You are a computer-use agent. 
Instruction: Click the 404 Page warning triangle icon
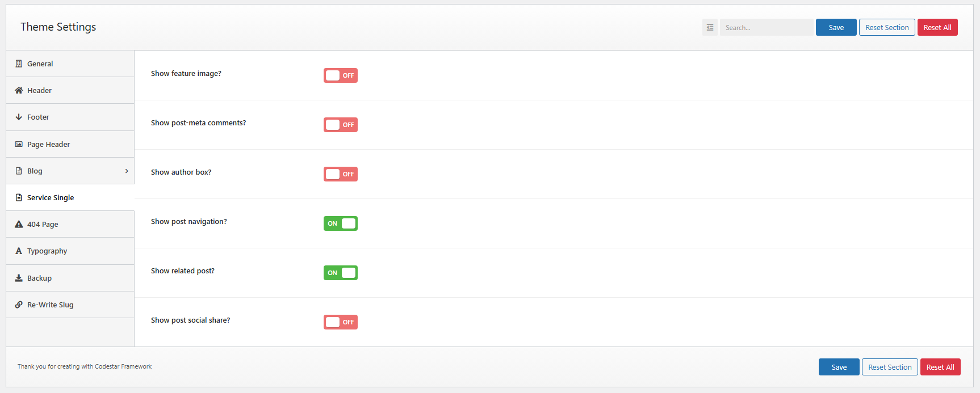tap(19, 225)
